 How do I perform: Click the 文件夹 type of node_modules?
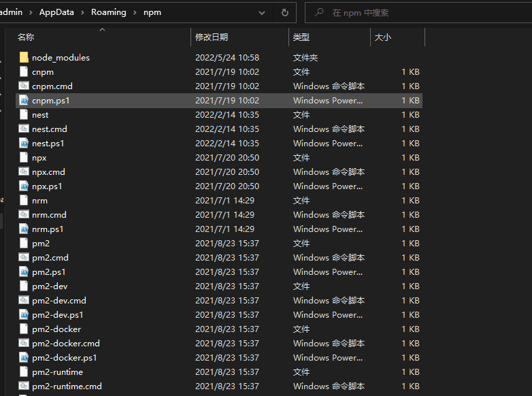[x=305, y=58]
